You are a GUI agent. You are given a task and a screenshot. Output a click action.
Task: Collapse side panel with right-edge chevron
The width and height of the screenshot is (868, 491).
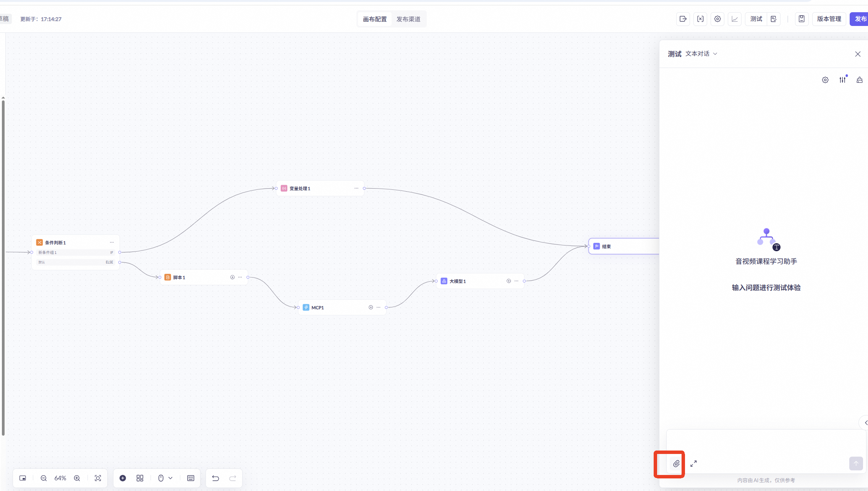865,423
